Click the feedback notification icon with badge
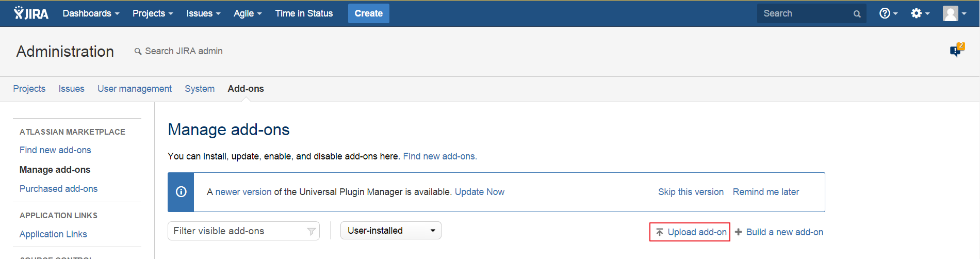This screenshot has height=259, width=980. pyautogui.click(x=956, y=50)
